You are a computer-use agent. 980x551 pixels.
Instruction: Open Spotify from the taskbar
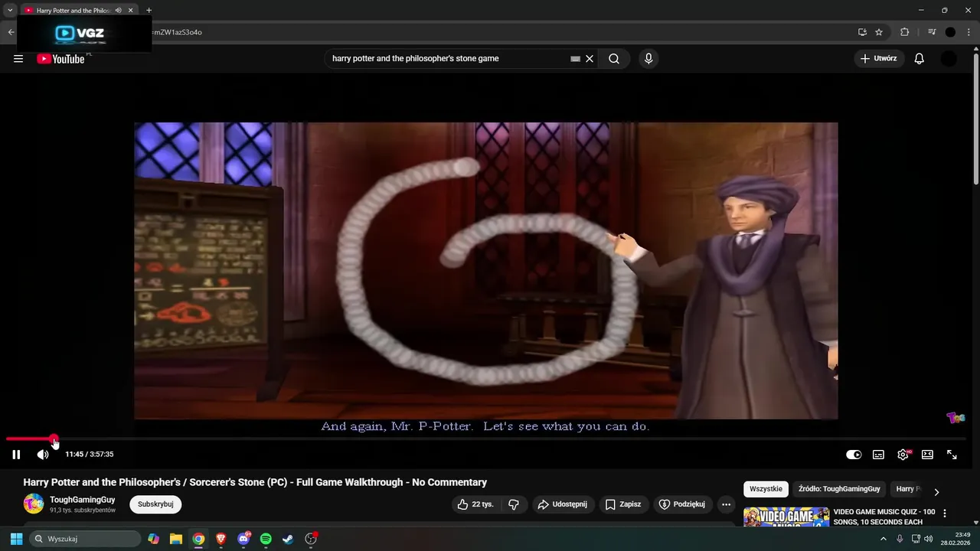point(266,539)
